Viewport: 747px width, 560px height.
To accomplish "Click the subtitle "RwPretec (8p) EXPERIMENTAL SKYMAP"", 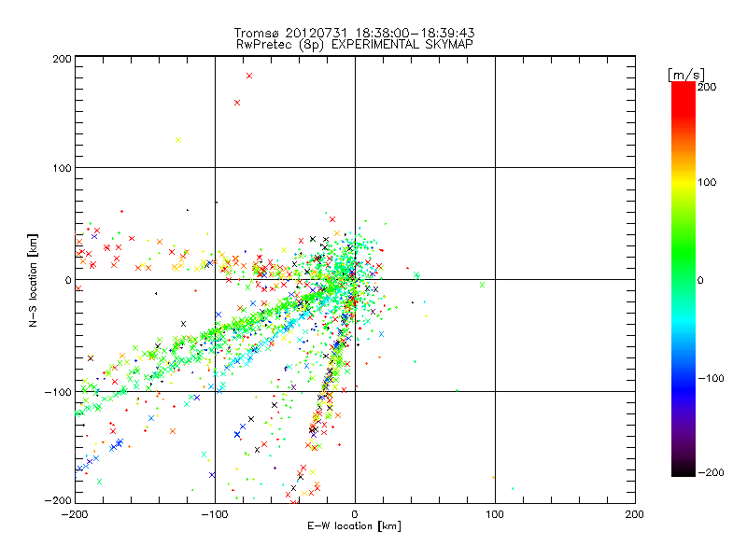I will tap(355, 45).
